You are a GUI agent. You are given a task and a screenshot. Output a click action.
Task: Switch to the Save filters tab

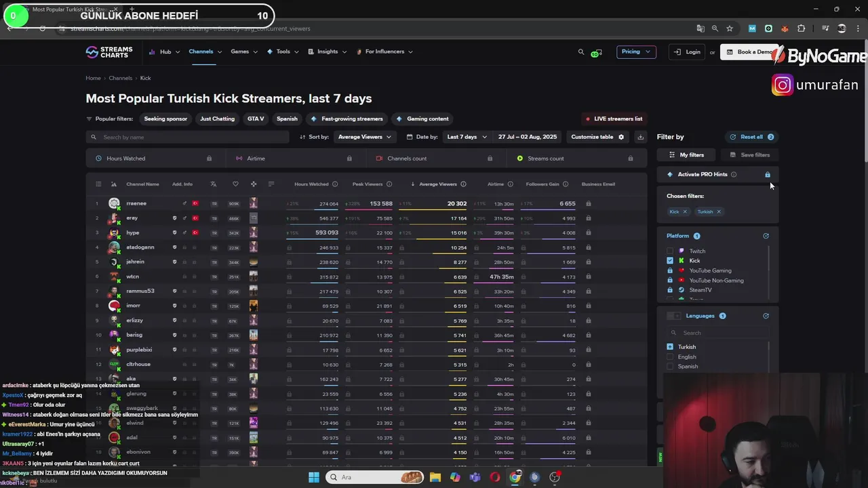pos(750,155)
